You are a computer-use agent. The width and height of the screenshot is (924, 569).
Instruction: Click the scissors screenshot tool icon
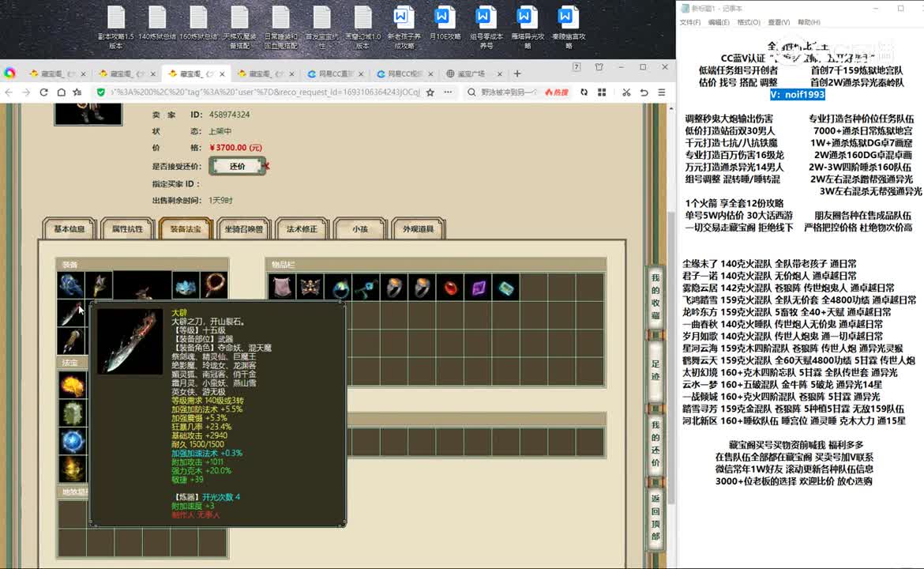625,92
